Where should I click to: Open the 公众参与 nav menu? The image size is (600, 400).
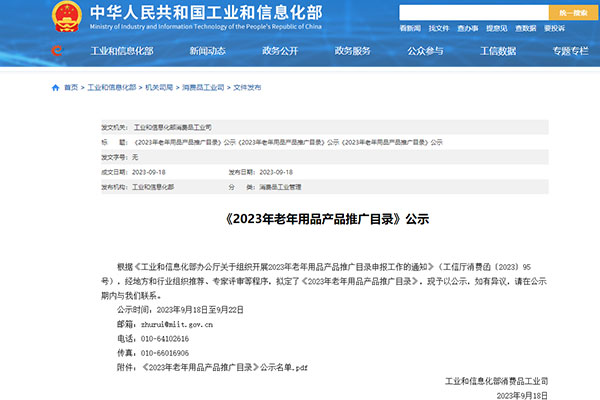pyautogui.click(x=425, y=51)
